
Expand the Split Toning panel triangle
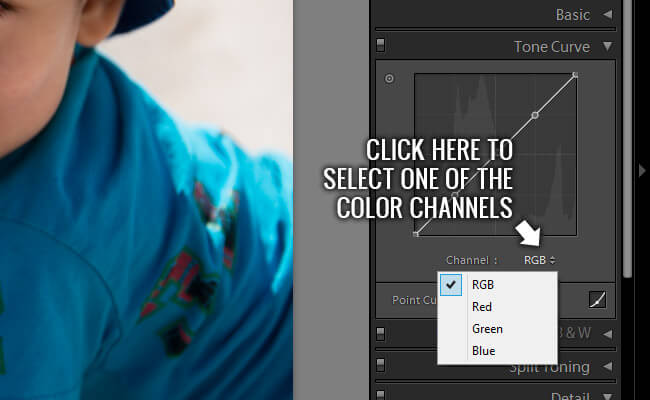(x=607, y=366)
